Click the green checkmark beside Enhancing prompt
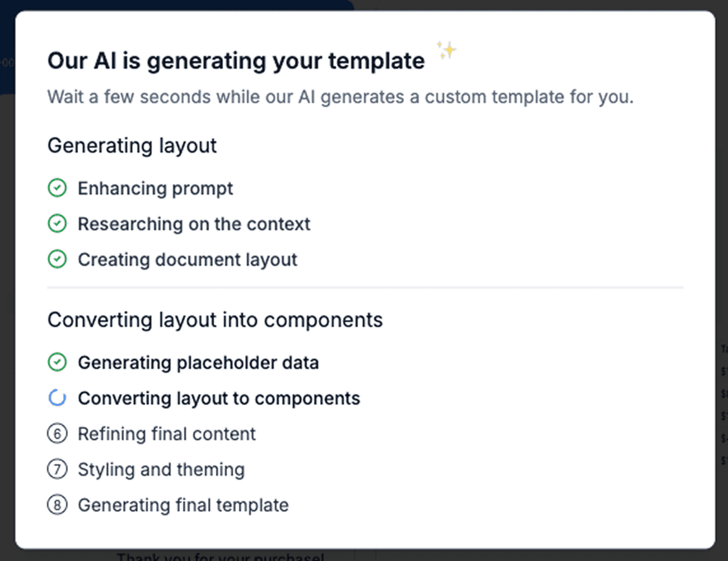728x561 pixels. tap(57, 188)
